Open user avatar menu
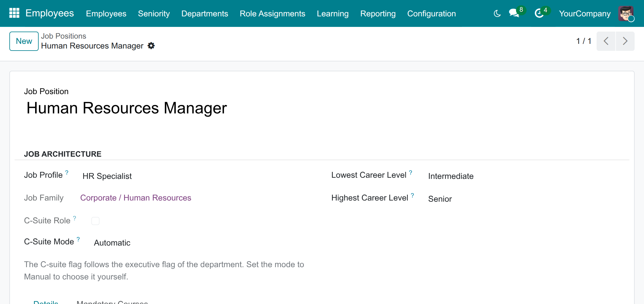Image resolution: width=644 pixels, height=304 pixels. (x=626, y=13)
